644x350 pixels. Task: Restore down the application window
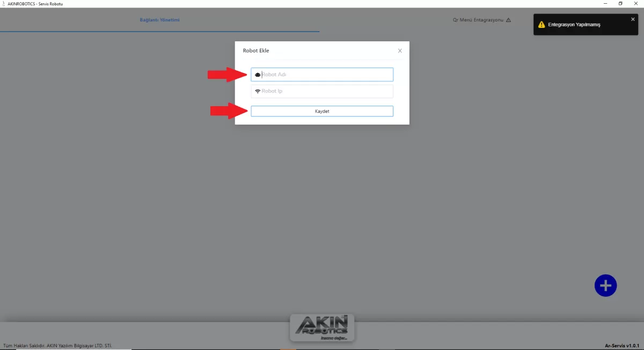(x=620, y=4)
